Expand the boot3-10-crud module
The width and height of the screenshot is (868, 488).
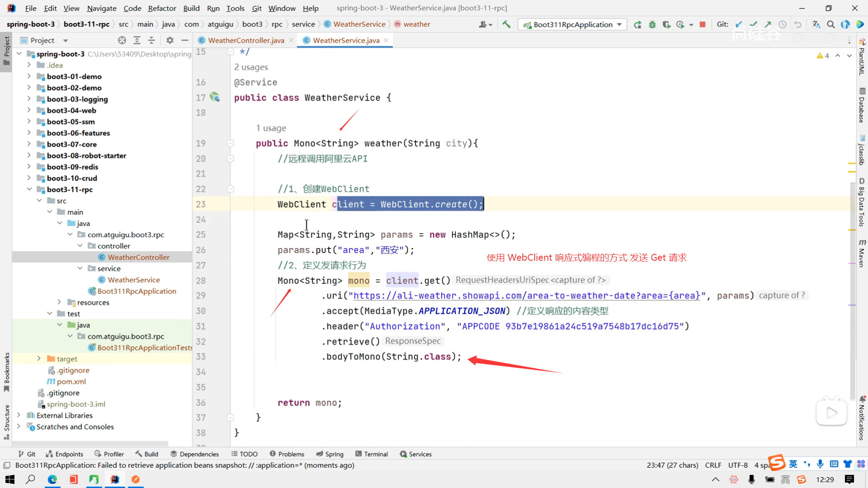(x=29, y=178)
